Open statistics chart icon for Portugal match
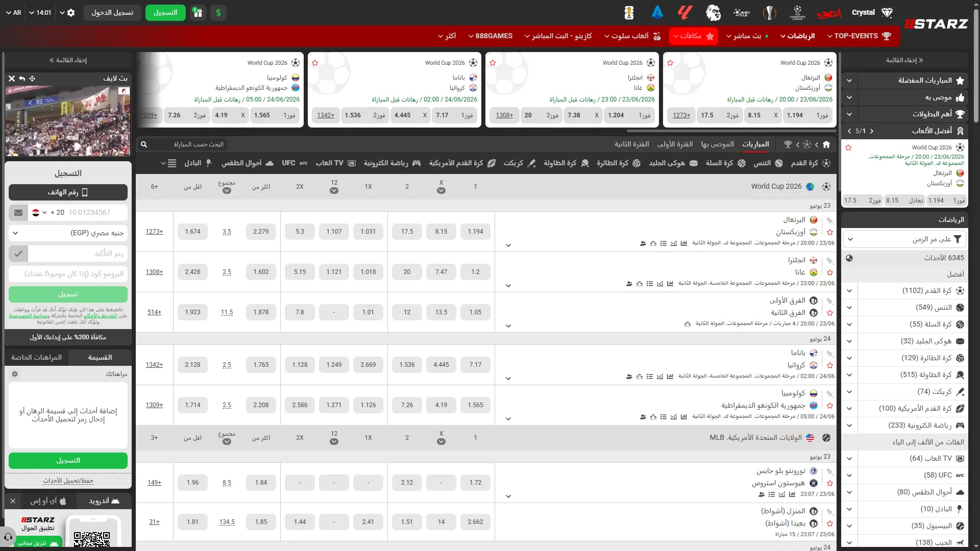 (683, 243)
